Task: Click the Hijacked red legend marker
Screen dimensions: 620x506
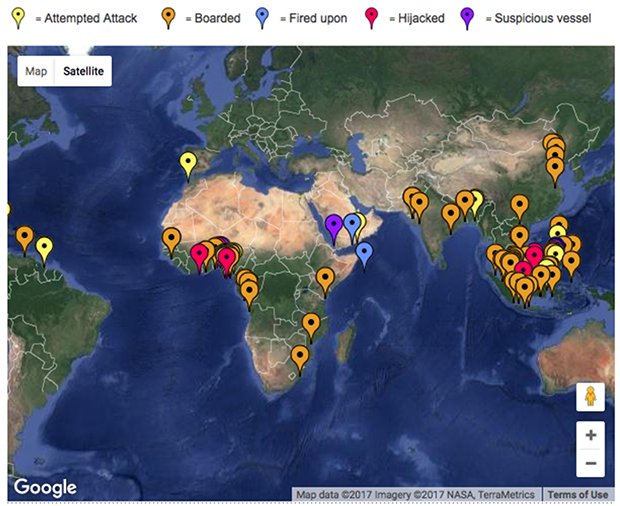Action: tap(371, 18)
